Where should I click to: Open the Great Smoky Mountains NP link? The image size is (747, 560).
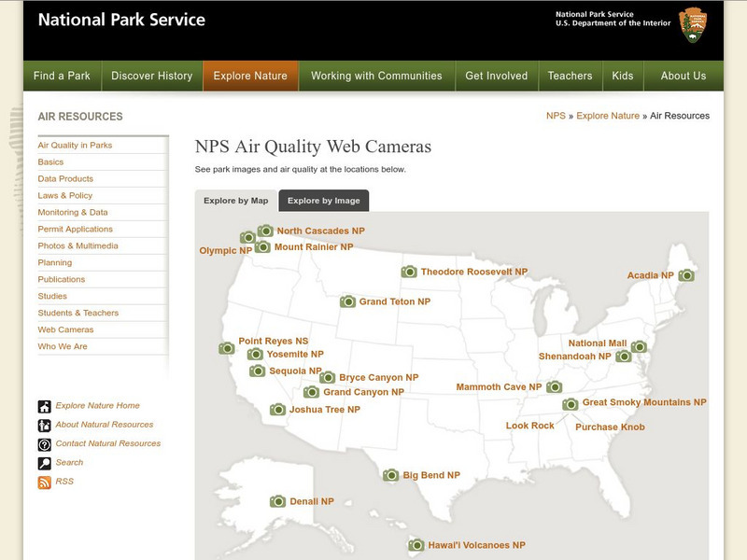644,402
